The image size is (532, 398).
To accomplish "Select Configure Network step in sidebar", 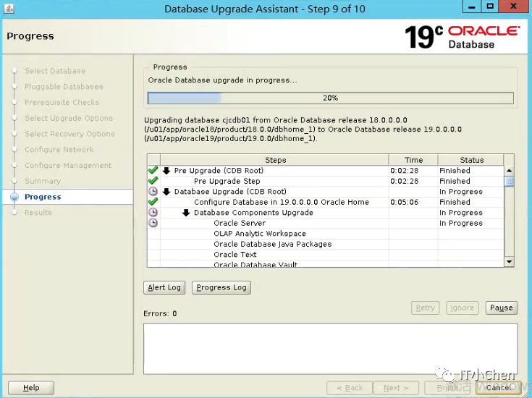I will pyautogui.click(x=59, y=150).
